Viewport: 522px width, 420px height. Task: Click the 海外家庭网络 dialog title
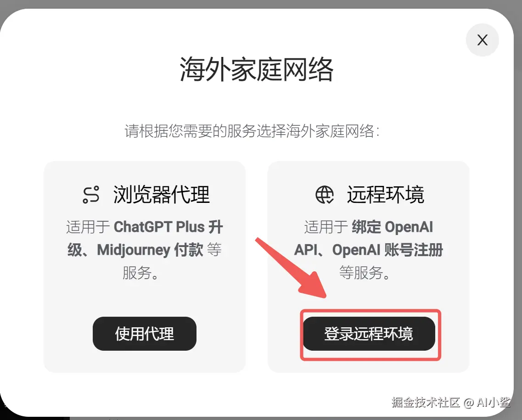pyautogui.click(x=256, y=69)
